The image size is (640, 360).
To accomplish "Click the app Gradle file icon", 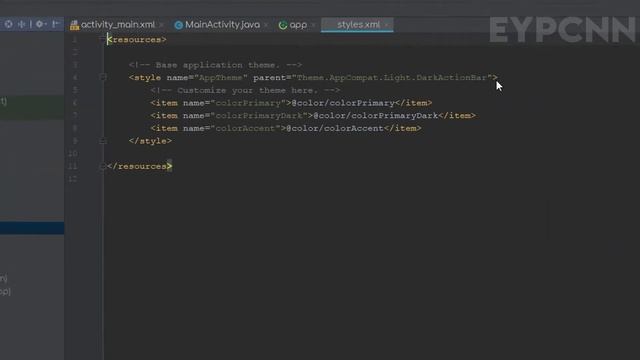I will coord(283,25).
